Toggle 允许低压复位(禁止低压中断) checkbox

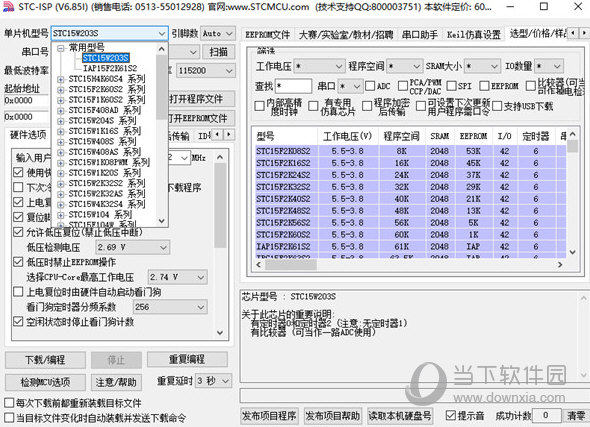click(x=18, y=232)
